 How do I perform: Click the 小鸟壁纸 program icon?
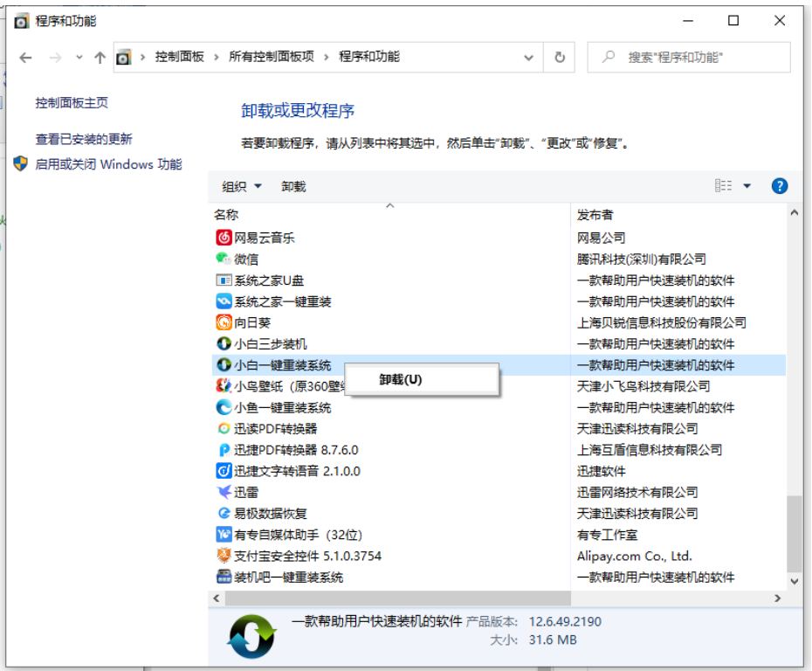pos(224,386)
